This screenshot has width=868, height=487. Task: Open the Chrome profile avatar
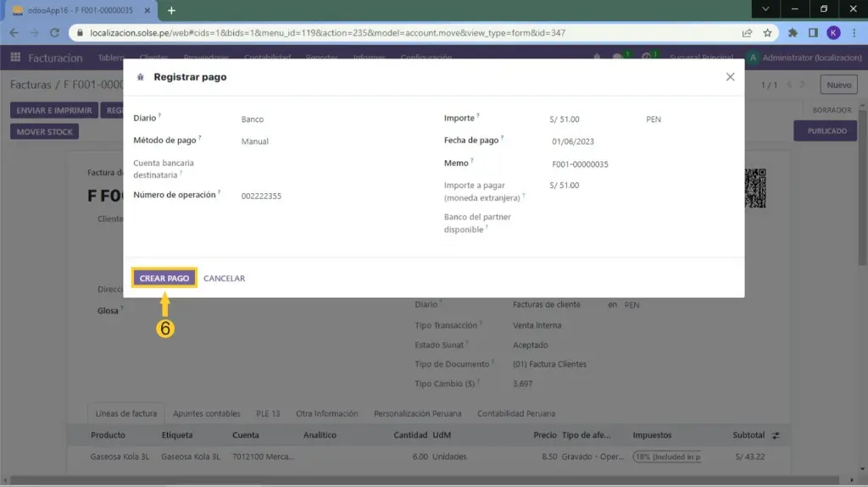click(x=833, y=33)
